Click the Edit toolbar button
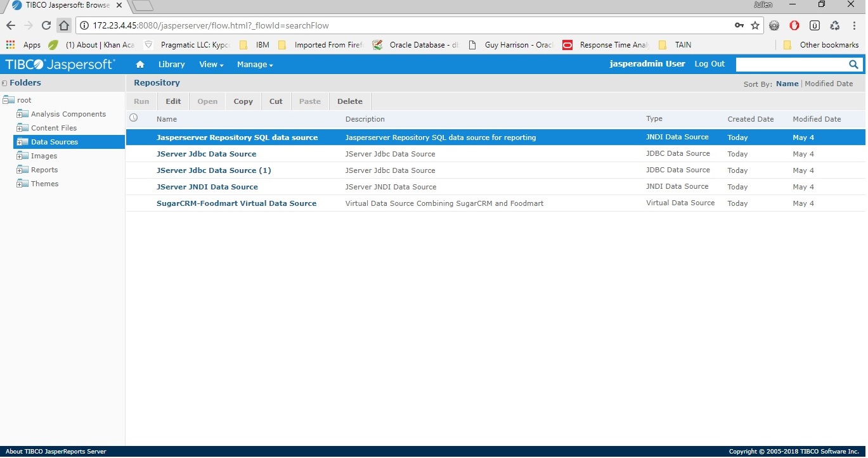 pyautogui.click(x=173, y=101)
